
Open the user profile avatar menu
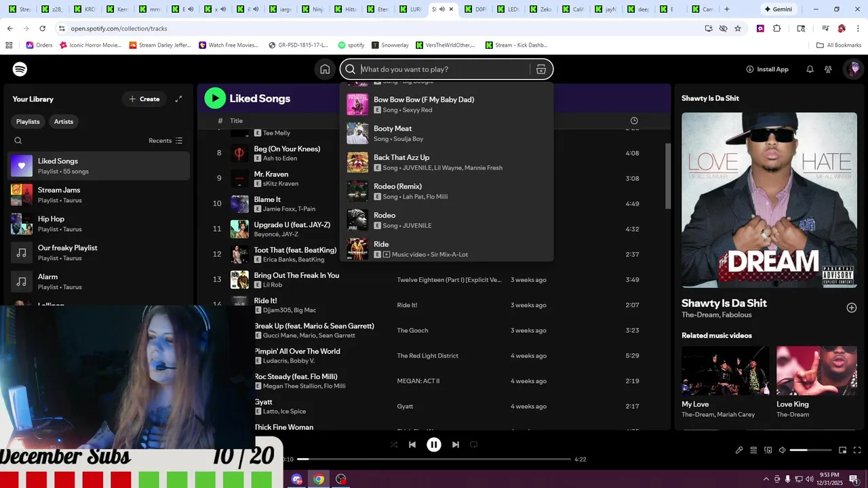853,69
